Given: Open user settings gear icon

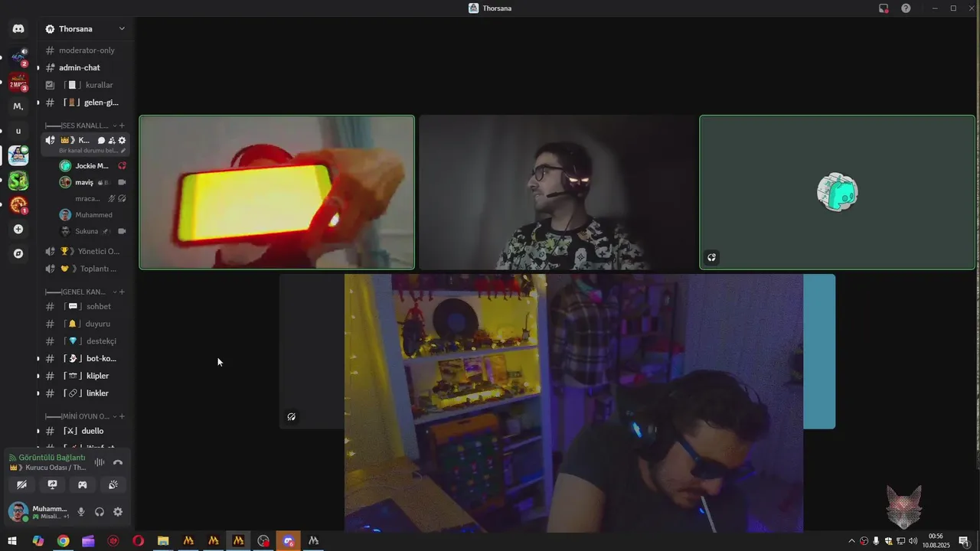Looking at the screenshot, I should click(x=118, y=512).
